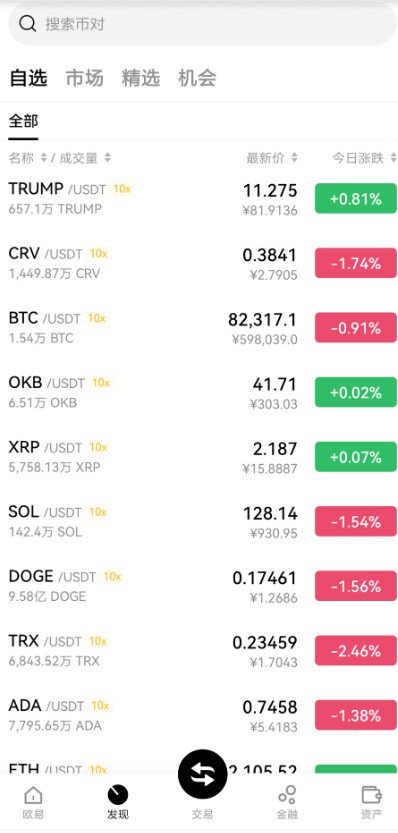
Task: Tap the BTC -0.91% change badge
Action: point(355,328)
